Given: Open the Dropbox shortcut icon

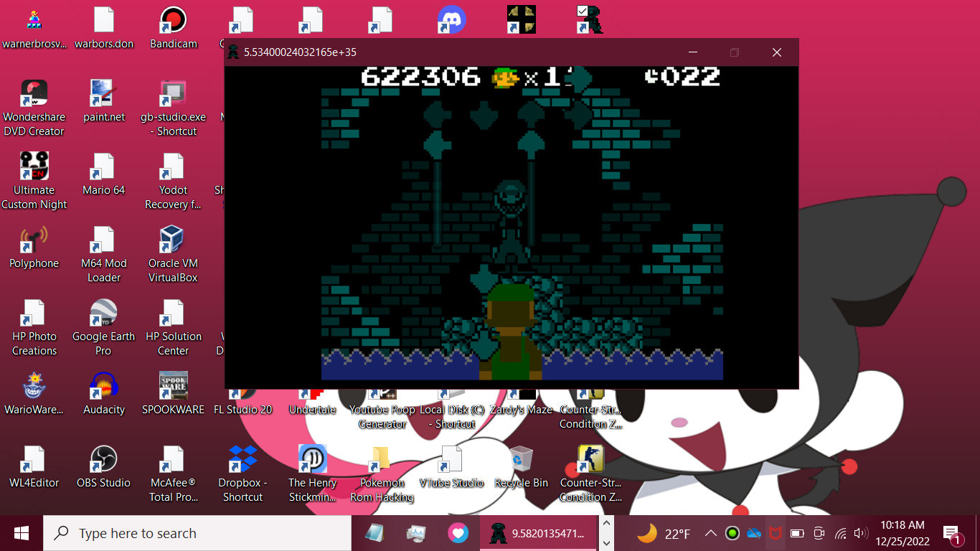Looking at the screenshot, I should [x=242, y=474].
